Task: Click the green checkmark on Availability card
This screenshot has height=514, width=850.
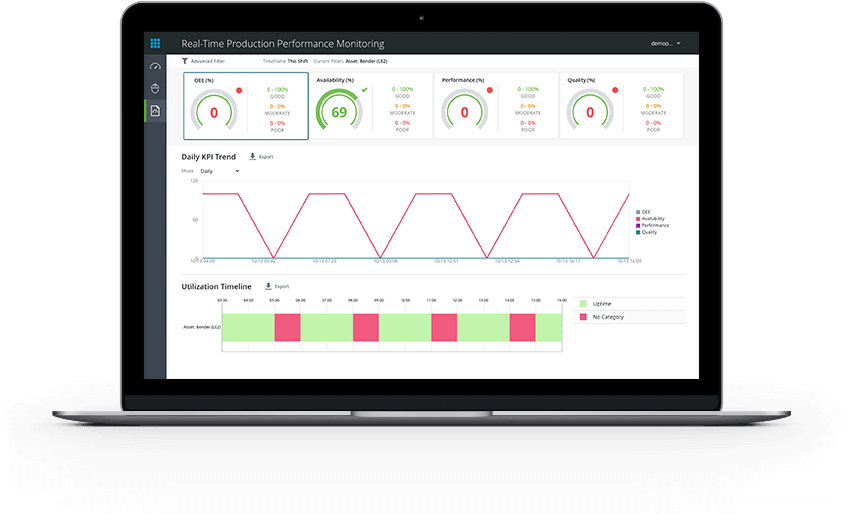Action: [364, 90]
